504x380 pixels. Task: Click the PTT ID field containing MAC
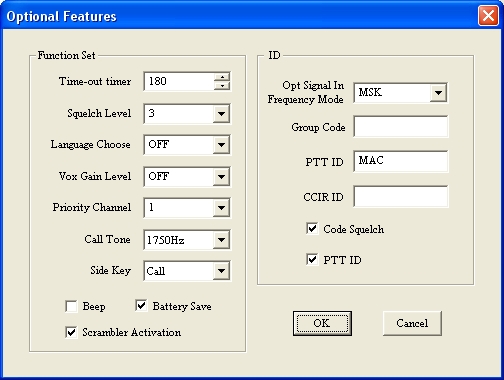coord(401,162)
